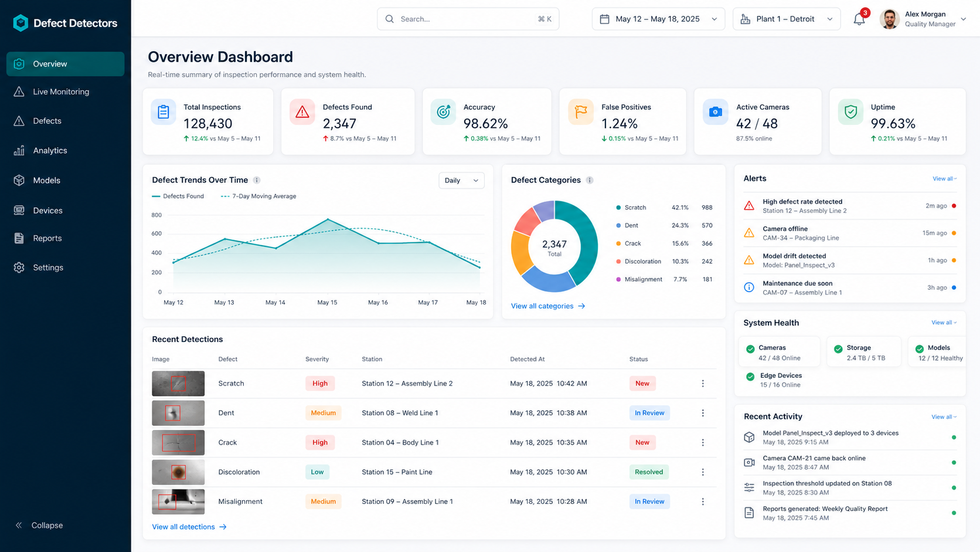
Task: Click warning icon for Model drift alert
Action: (749, 260)
